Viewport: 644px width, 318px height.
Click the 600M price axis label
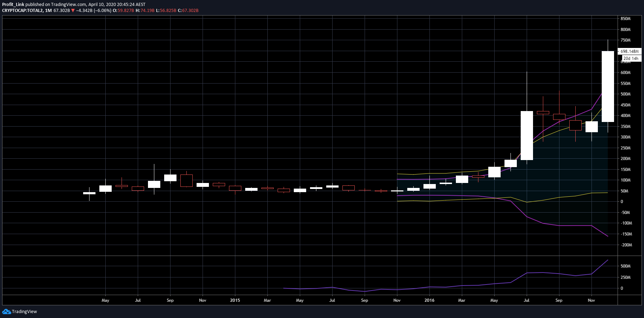click(x=626, y=73)
